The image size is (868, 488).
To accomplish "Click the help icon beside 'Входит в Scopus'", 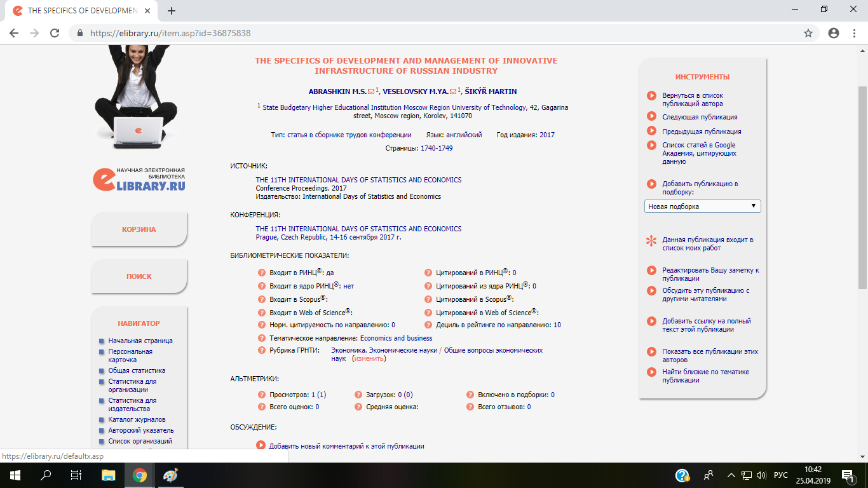I will (x=261, y=299).
